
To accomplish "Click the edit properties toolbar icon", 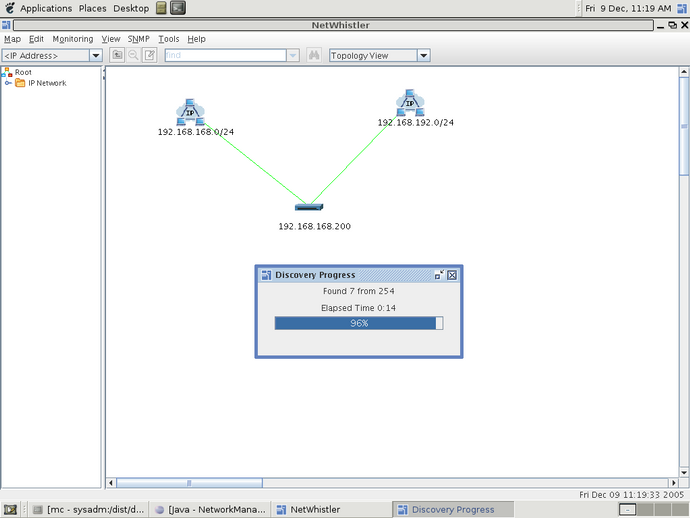I will (x=150, y=55).
